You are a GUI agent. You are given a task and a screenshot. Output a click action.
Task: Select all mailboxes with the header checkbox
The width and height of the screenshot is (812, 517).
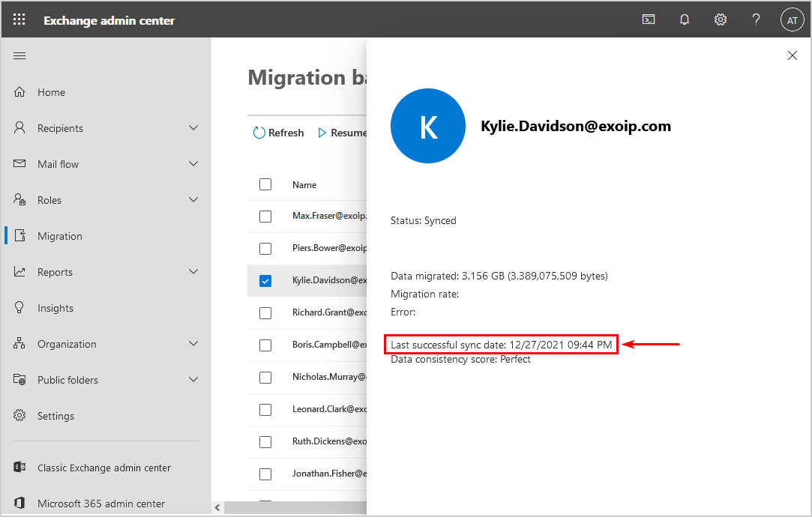tap(265, 184)
